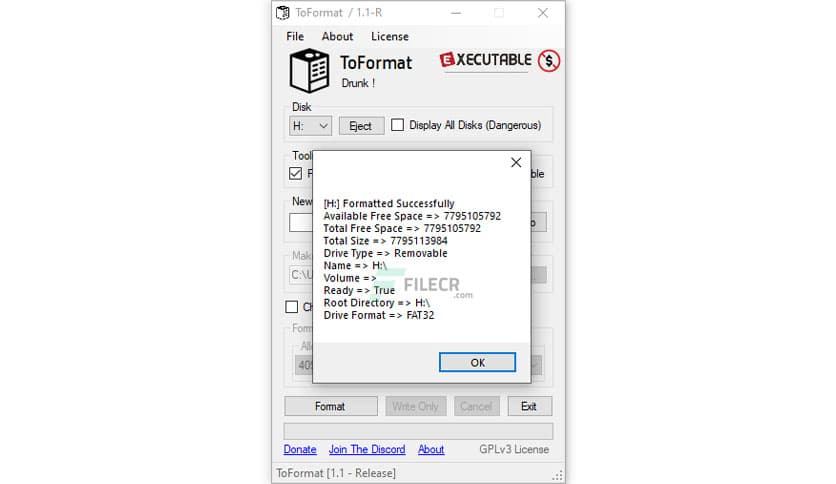The height and width of the screenshot is (484, 836).
Task: Open the About menu
Action: [337, 36]
